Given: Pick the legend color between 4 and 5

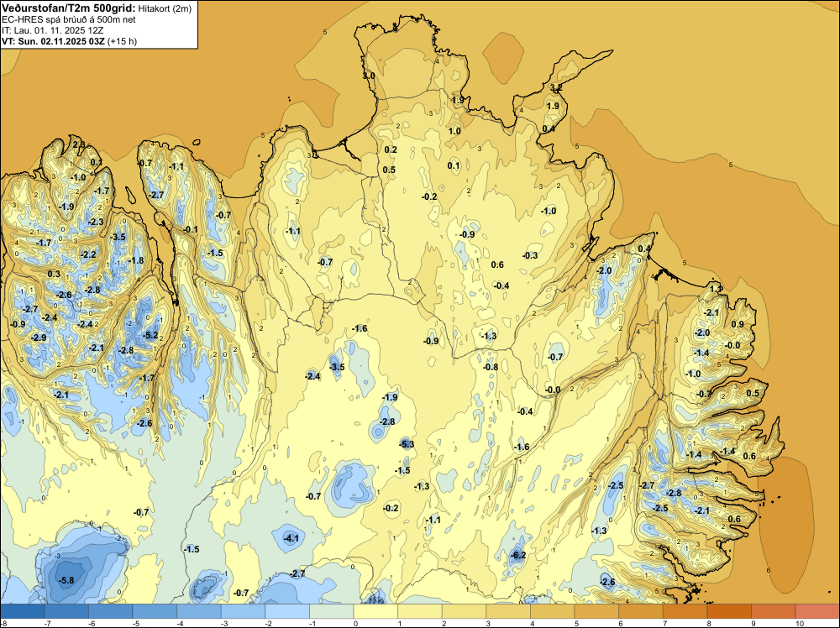Looking at the screenshot, I should [x=553, y=611].
